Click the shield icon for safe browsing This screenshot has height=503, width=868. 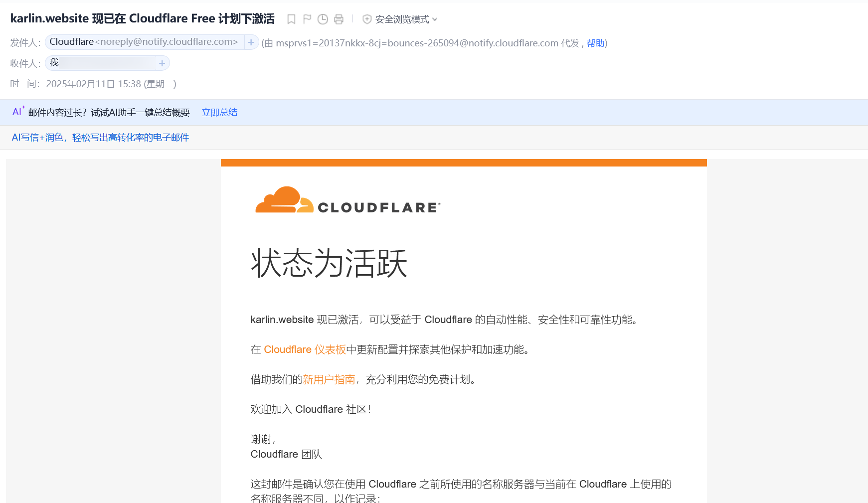pos(367,19)
